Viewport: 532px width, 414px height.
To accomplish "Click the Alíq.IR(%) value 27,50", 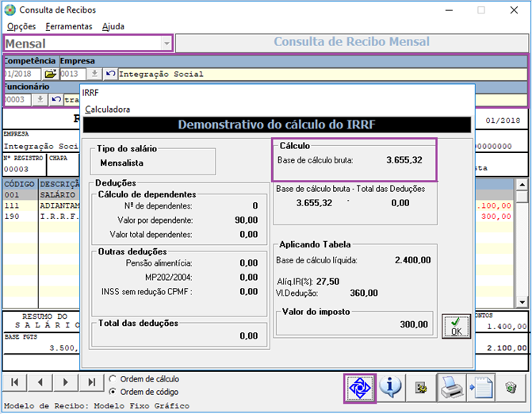I will click(327, 282).
